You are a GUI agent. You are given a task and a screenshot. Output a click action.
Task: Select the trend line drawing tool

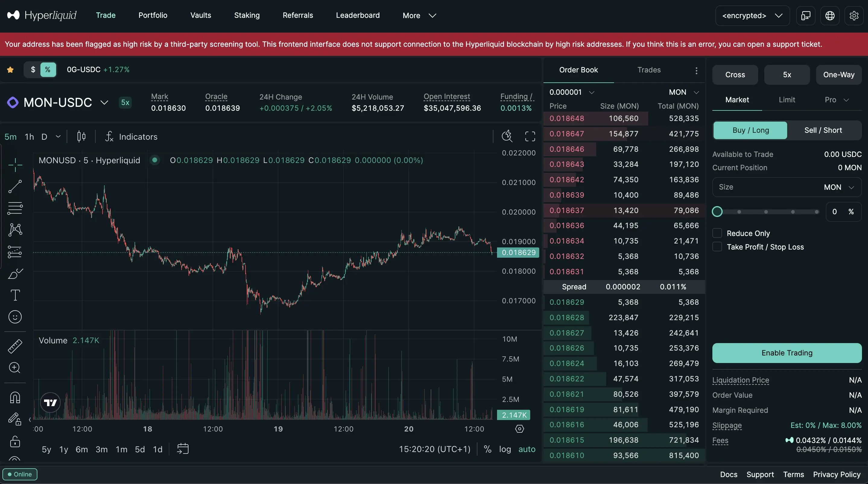click(15, 186)
